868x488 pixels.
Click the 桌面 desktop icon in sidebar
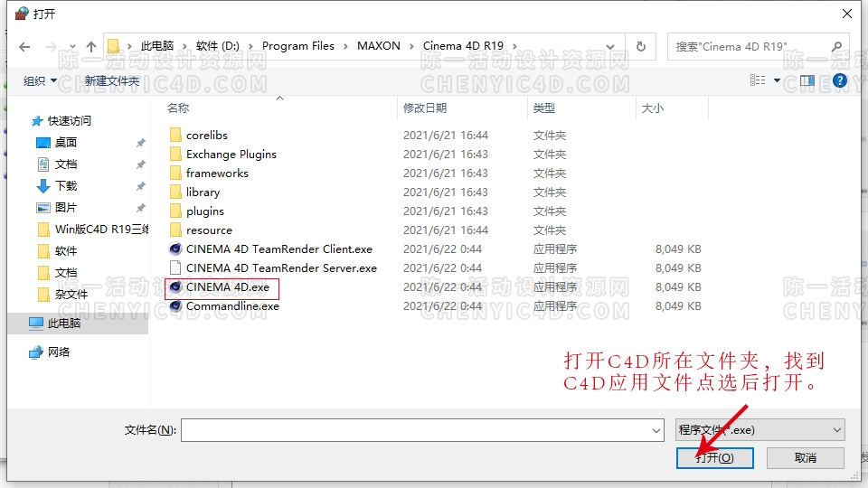[x=43, y=143]
